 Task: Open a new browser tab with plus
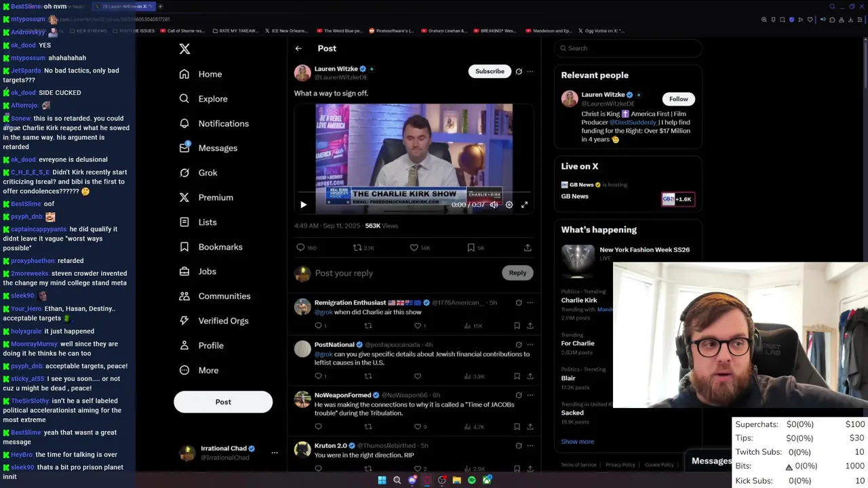coord(160,6)
